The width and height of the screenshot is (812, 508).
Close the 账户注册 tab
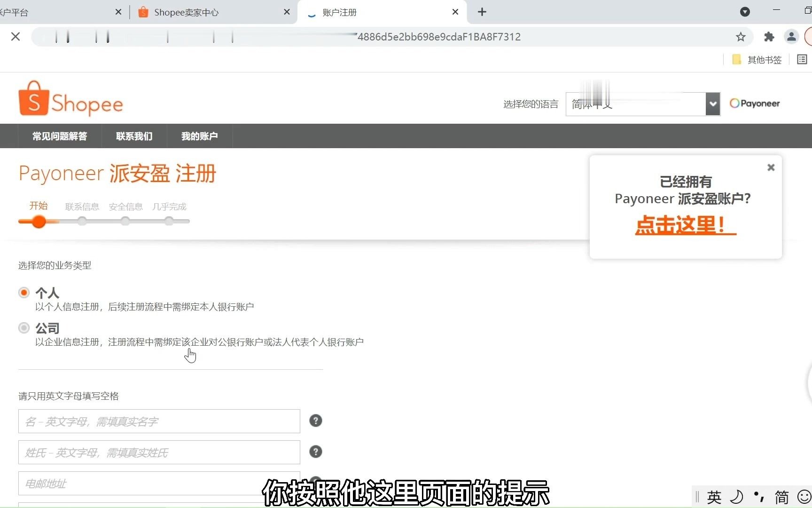coord(455,12)
